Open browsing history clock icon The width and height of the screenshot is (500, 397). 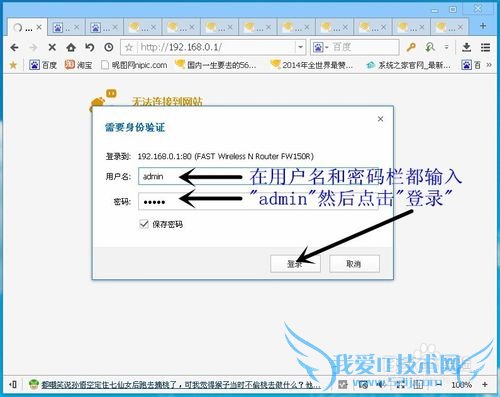[x=109, y=47]
